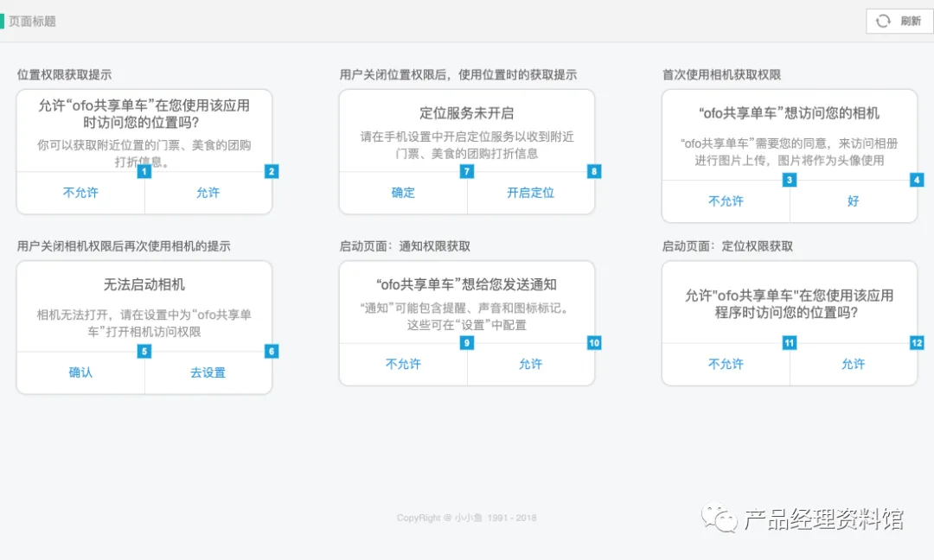Click the dialog title 无法启动相机
The height and width of the screenshot is (560, 934).
pyautogui.click(x=144, y=284)
